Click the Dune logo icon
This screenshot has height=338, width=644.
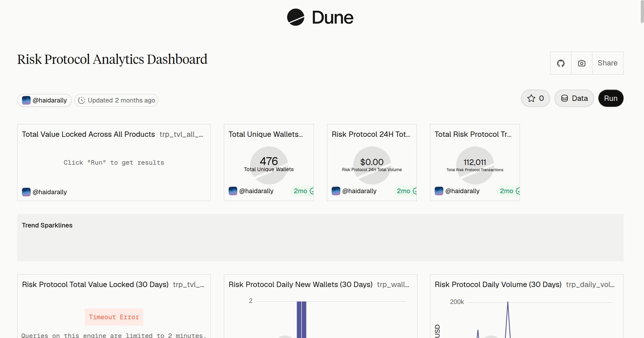(295, 17)
